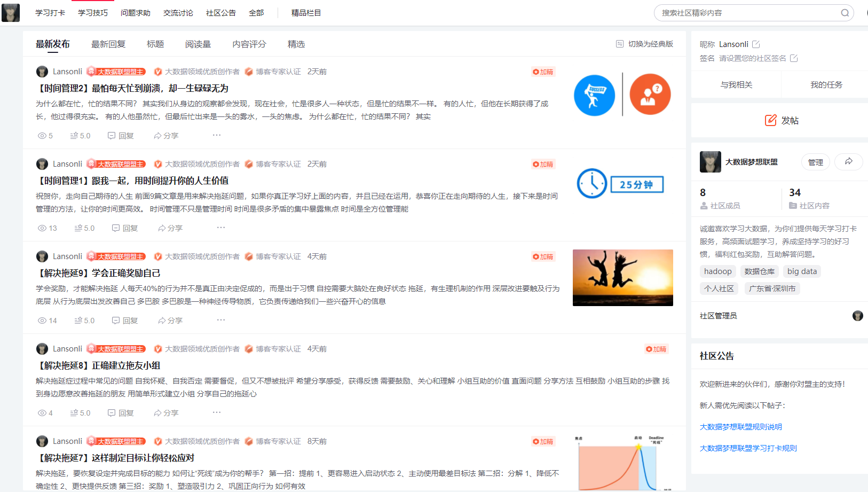Click the big data tag

pos(802,271)
